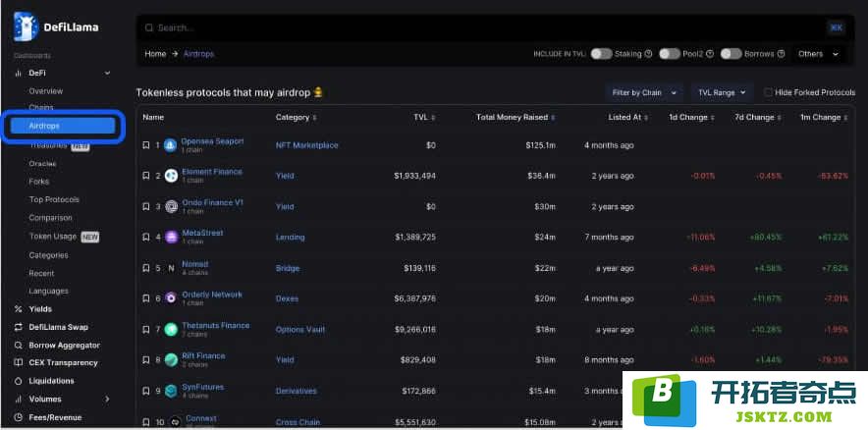Click MetaStreet protocol logo

(x=171, y=237)
